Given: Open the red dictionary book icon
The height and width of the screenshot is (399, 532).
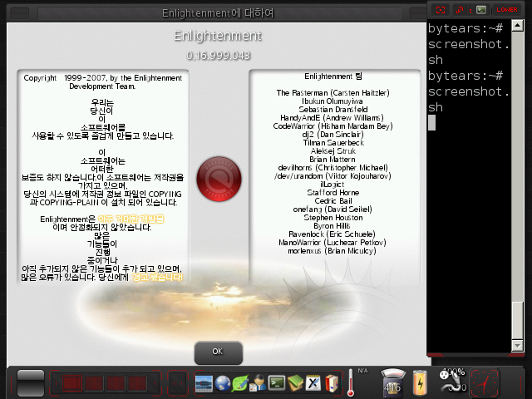Looking at the screenshot, I should [332, 384].
